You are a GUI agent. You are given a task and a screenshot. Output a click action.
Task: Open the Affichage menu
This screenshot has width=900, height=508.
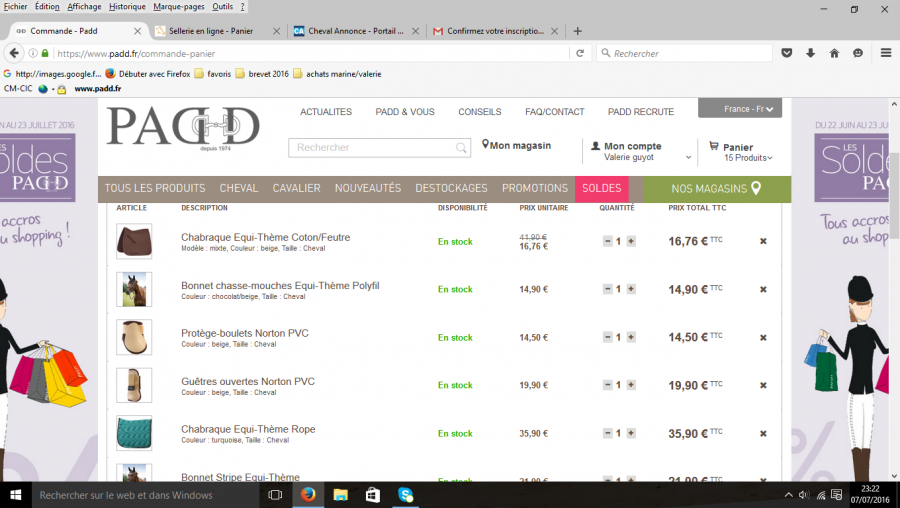(x=84, y=6)
